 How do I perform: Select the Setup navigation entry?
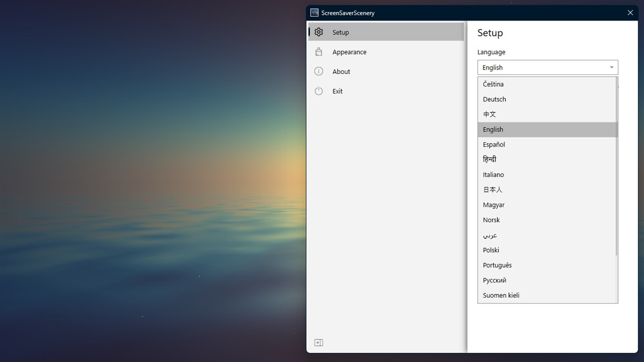coord(341,32)
